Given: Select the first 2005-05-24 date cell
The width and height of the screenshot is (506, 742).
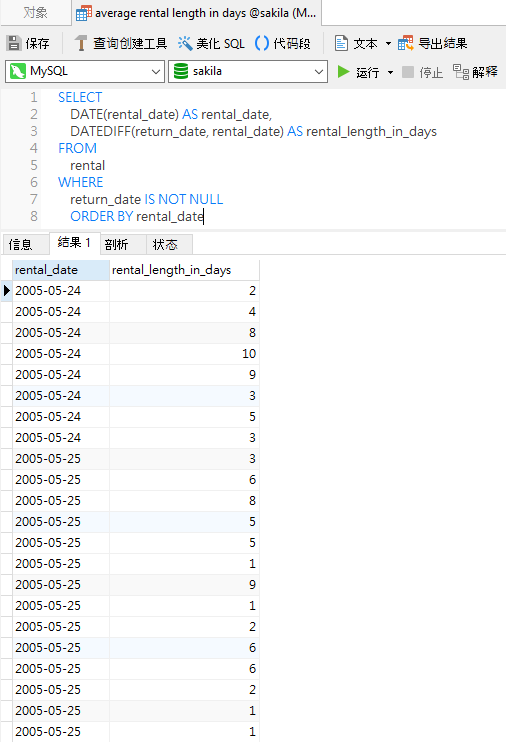Looking at the screenshot, I should (61, 291).
